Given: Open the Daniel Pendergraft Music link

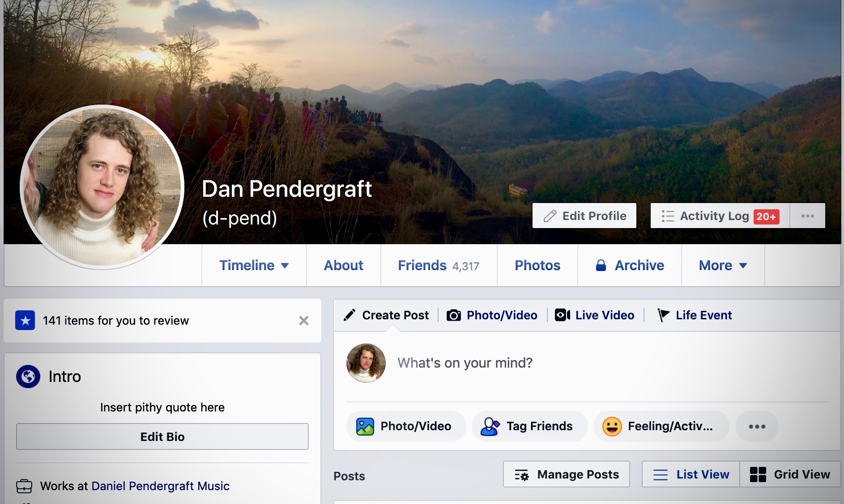Looking at the screenshot, I should pyautogui.click(x=160, y=486).
